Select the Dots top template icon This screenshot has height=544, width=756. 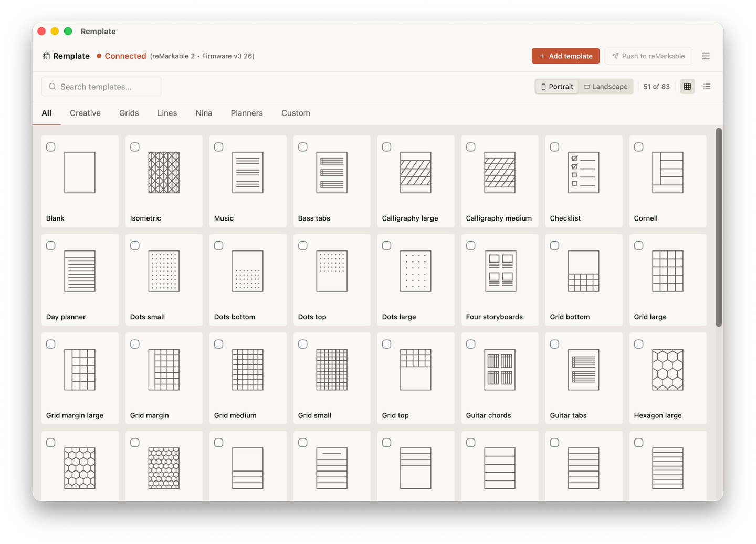[x=332, y=271]
